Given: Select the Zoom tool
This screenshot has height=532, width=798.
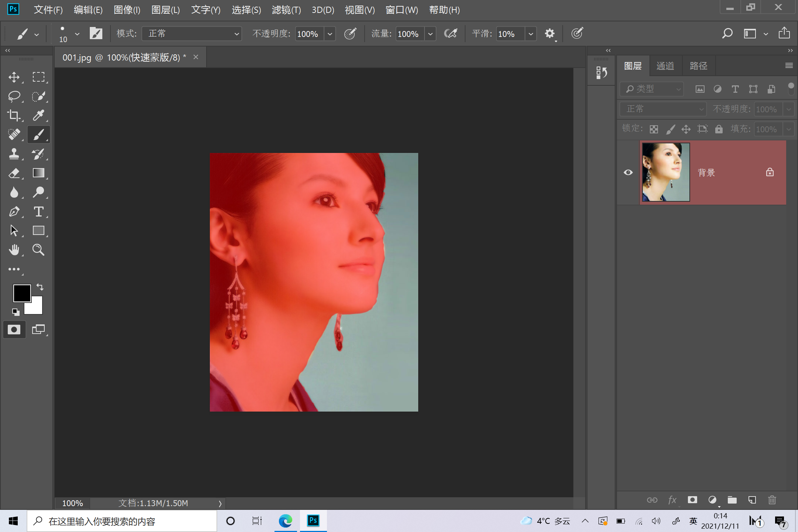Looking at the screenshot, I should click(38, 250).
